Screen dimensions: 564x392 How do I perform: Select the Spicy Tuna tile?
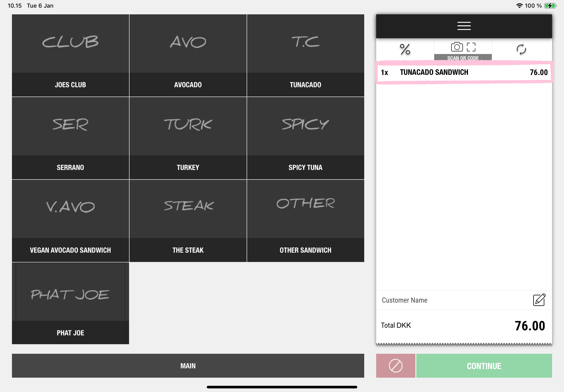[305, 138]
